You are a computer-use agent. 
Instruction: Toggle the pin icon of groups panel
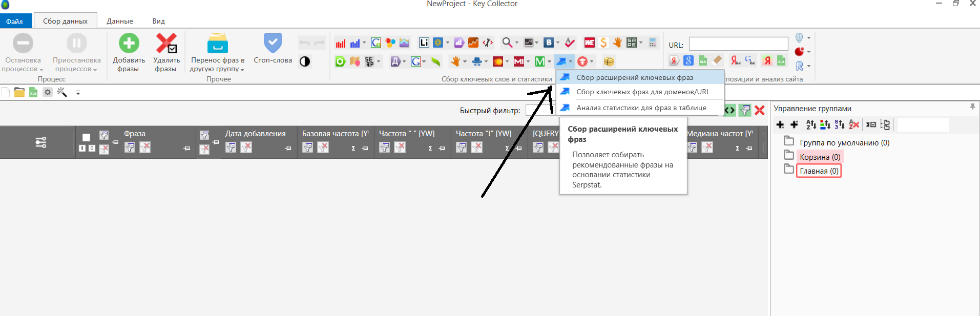tap(972, 107)
